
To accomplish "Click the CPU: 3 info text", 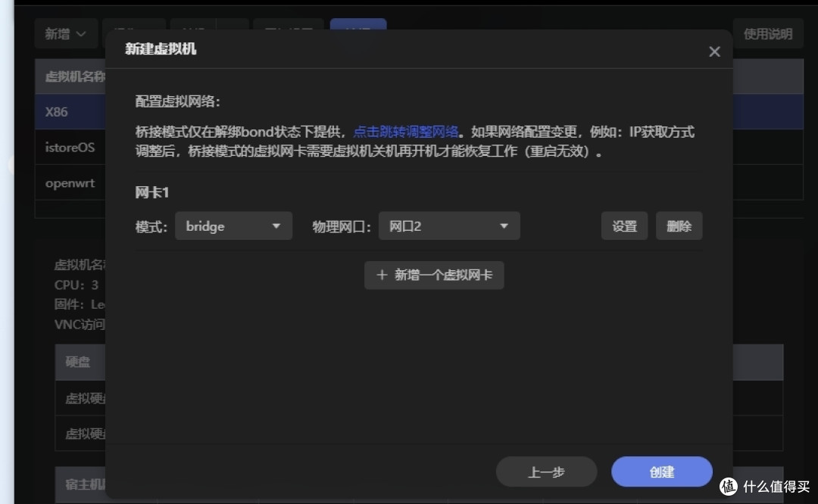I will point(76,285).
